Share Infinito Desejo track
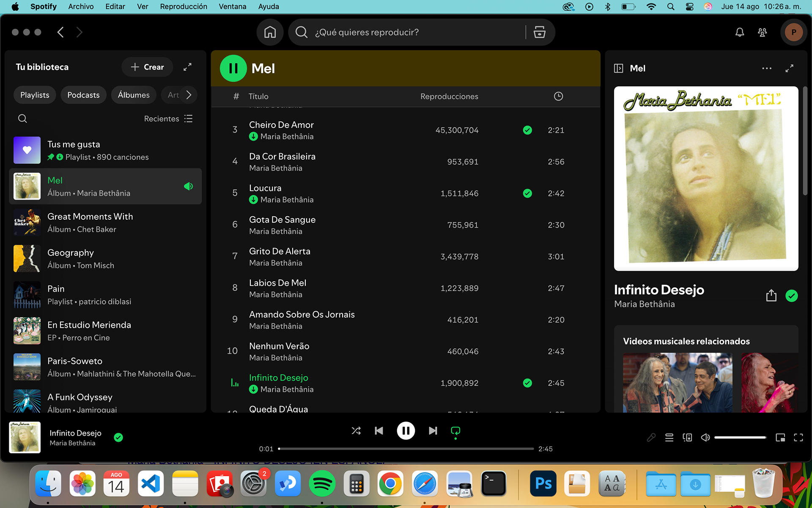Viewport: 812px width, 508px height. click(x=771, y=295)
